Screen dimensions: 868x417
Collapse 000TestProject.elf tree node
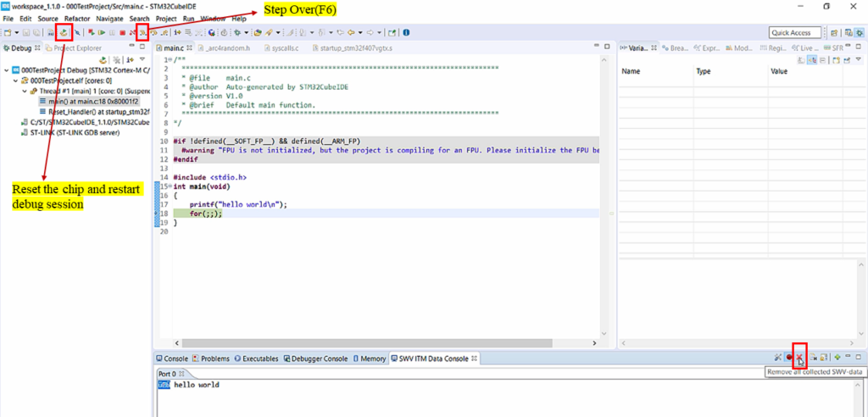[15, 81]
